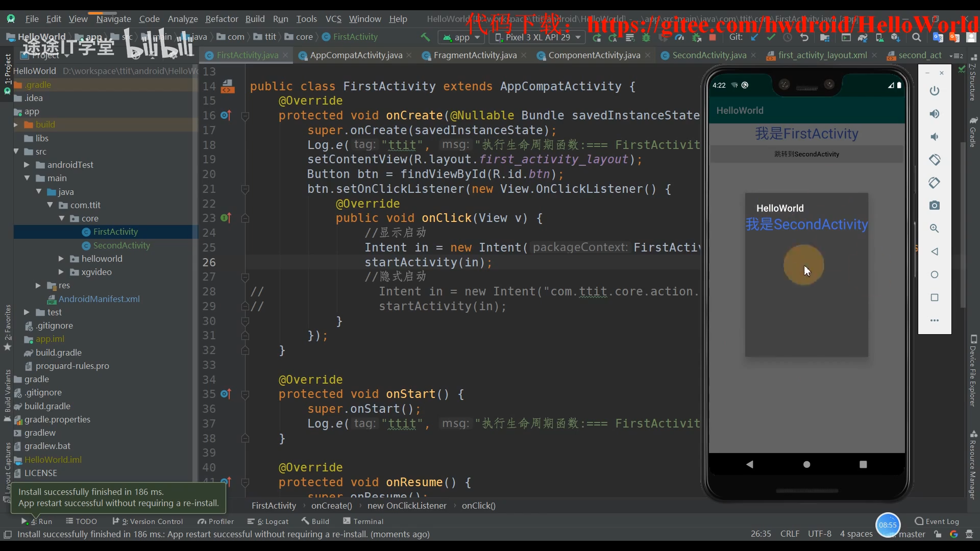The image size is (980, 551).
Task: Show hidden editor tabs list dropdown
Action: click(957, 56)
